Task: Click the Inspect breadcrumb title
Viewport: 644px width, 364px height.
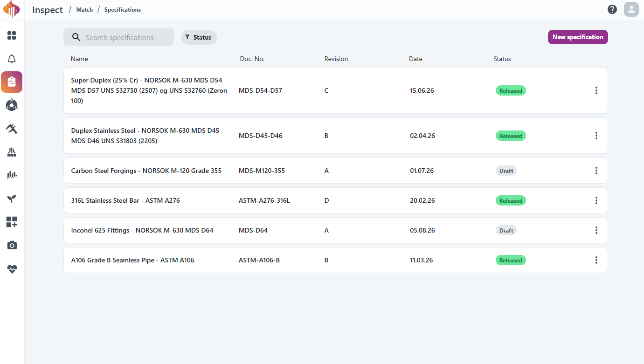Action: [x=48, y=10]
